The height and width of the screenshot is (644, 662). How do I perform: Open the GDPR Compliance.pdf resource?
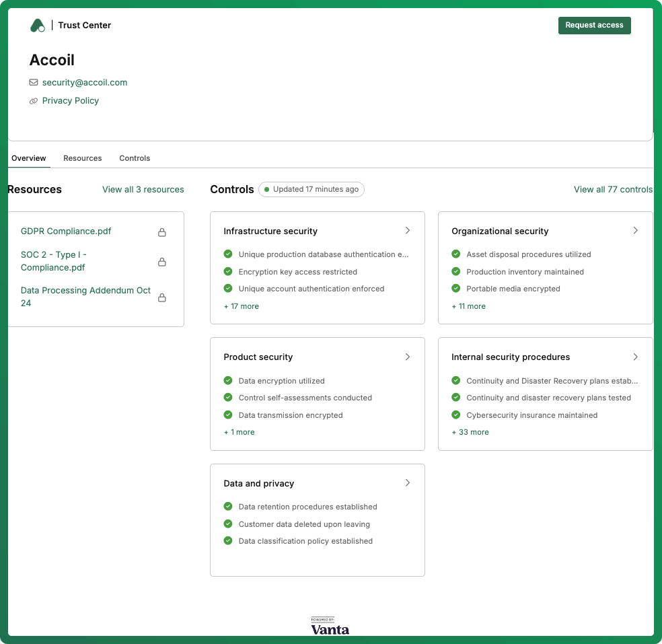[66, 231]
